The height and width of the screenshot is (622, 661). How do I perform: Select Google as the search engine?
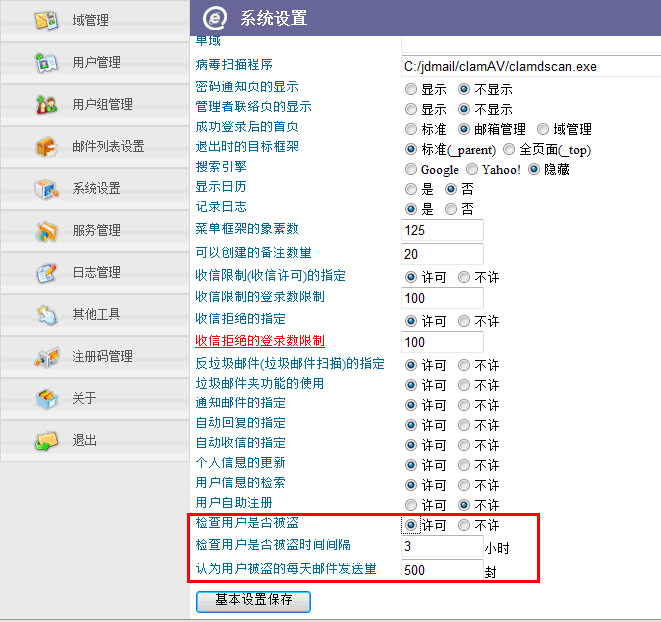click(x=411, y=169)
